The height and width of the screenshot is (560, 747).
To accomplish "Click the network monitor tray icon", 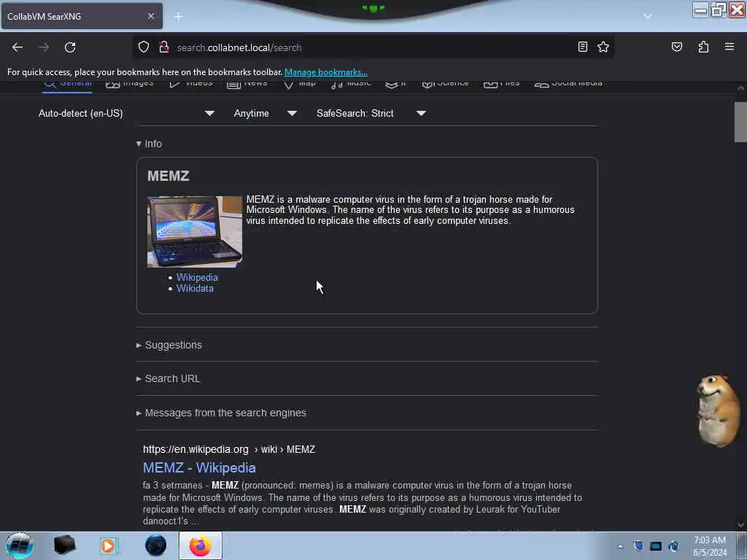I will [x=656, y=546].
